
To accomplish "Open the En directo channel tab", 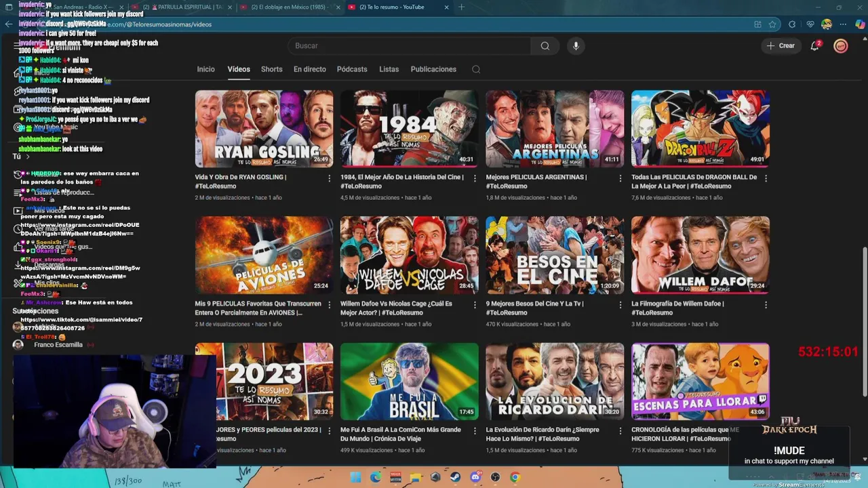I will 309,69.
